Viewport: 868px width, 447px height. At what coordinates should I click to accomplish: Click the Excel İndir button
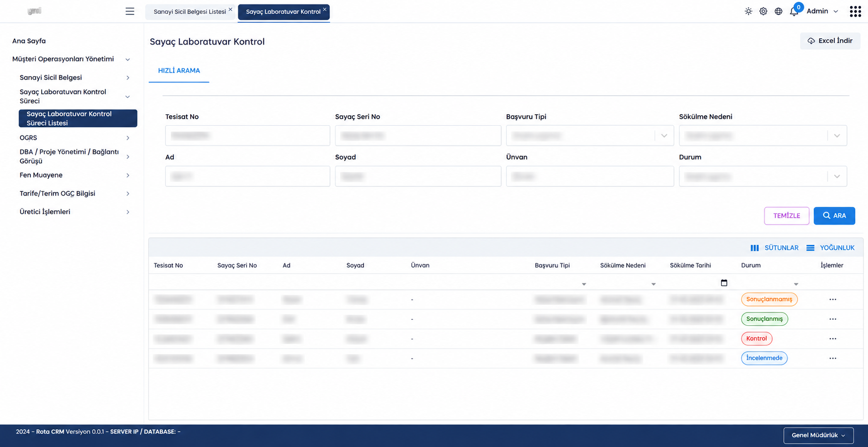[830, 41]
